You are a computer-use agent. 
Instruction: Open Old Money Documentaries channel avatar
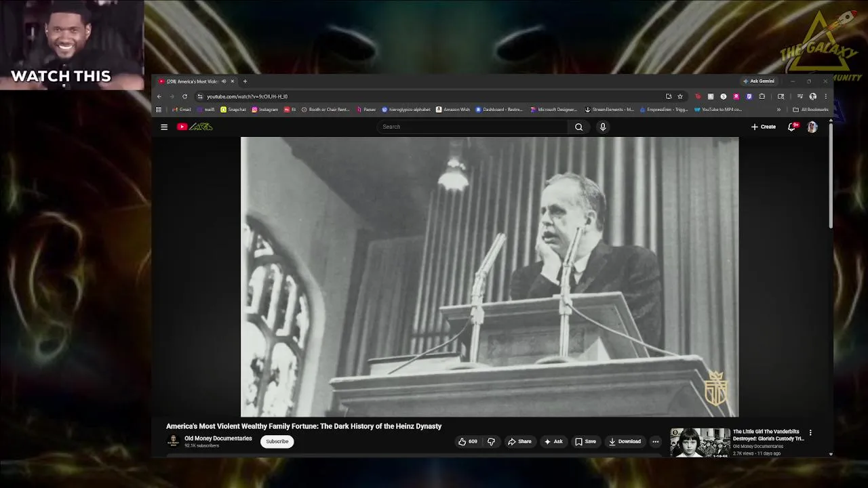pyautogui.click(x=173, y=441)
